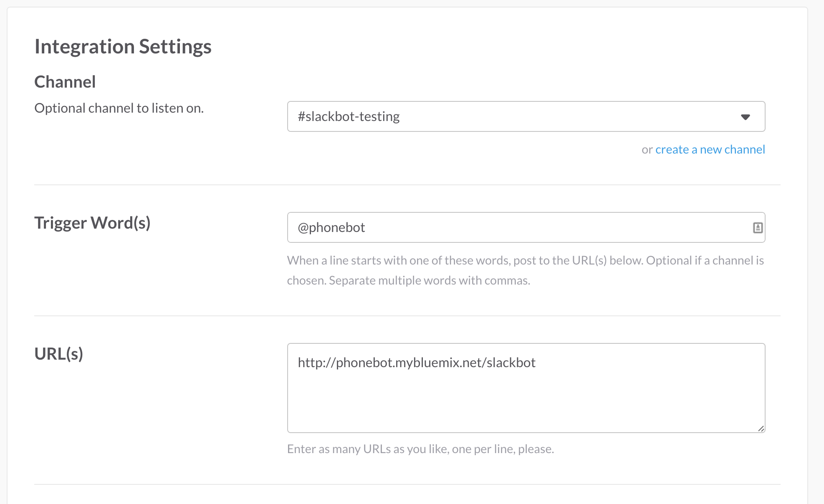Click the Trigger Word(s) label
The image size is (824, 504).
click(x=92, y=223)
